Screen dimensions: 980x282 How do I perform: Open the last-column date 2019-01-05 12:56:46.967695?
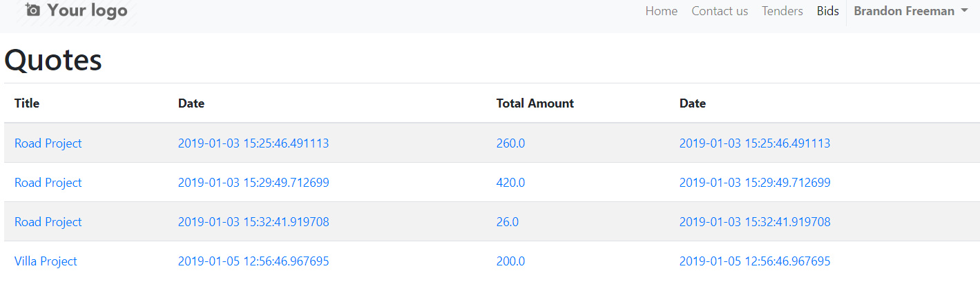point(754,261)
